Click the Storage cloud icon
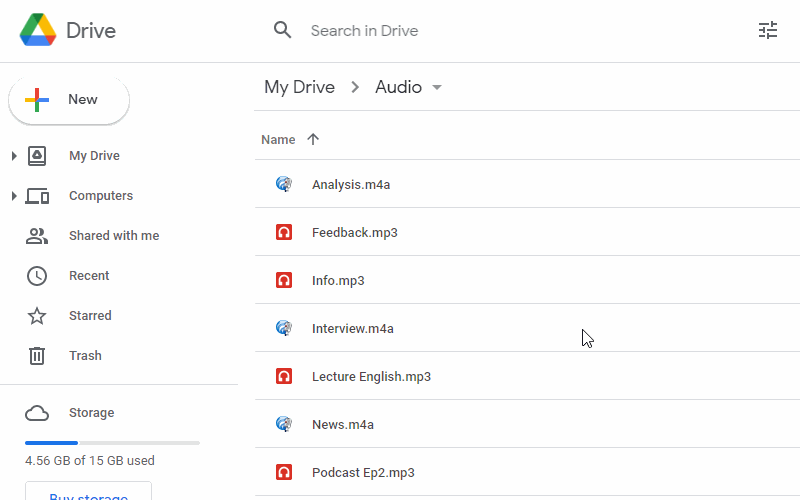This screenshot has width=800, height=500. click(37, 413)
